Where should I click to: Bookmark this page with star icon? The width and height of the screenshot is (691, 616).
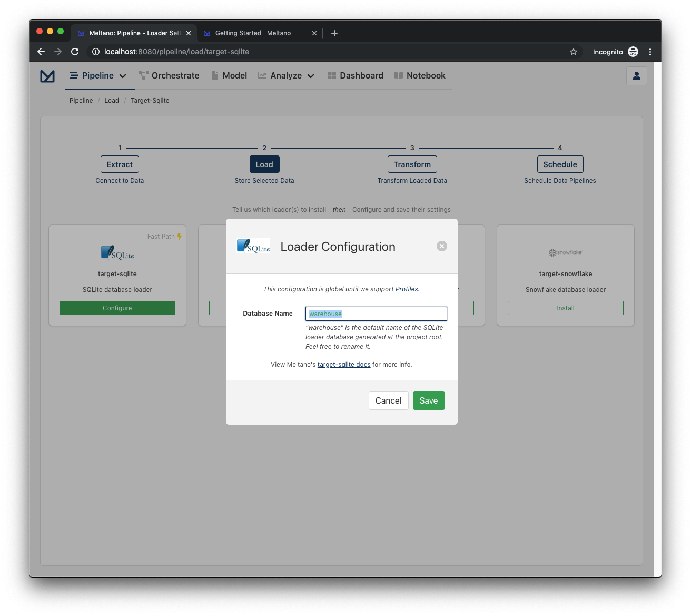click(x=574, y=52)
